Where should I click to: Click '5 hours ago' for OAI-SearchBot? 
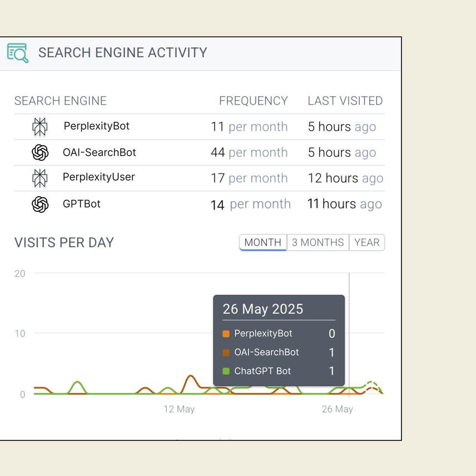pos(342,152)
